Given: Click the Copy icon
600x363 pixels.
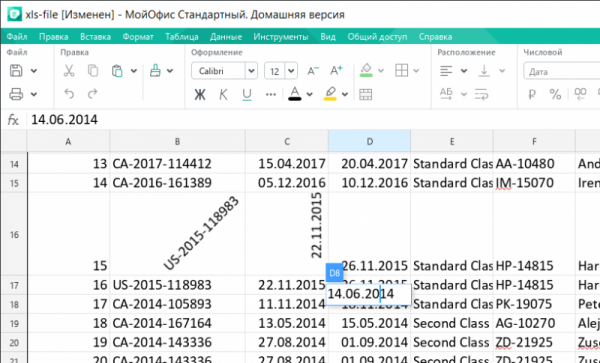Looking at the screenshot, I should coord(93,71).
